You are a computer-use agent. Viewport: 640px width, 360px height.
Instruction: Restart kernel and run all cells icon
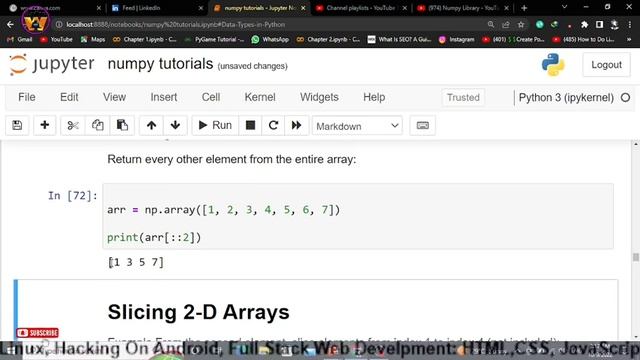point(297,125)
